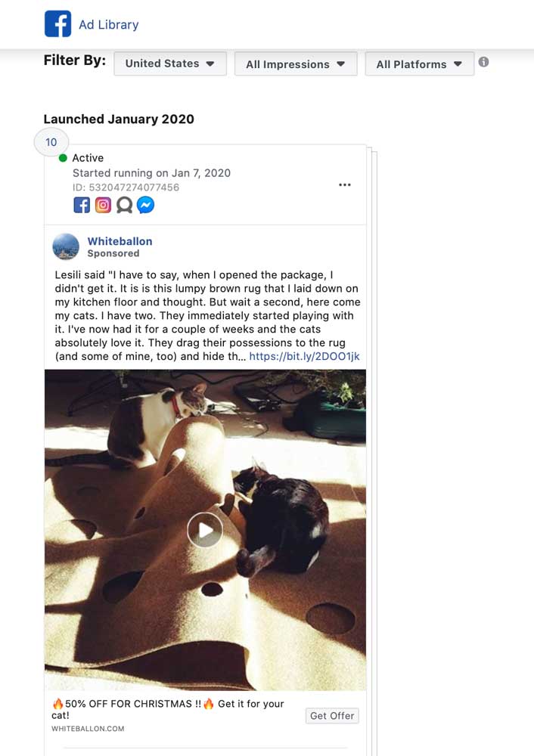
Task: Open the three-dot ad options menu
Action: [x=344, y=184]
